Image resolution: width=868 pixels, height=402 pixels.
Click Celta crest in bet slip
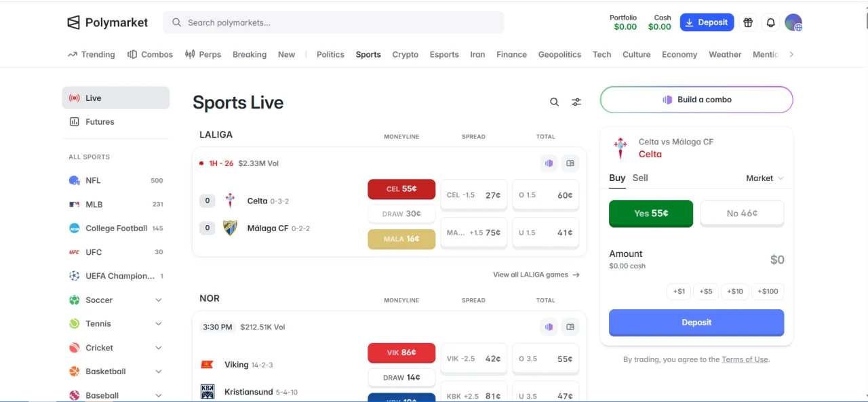click(x=620, y=148)
